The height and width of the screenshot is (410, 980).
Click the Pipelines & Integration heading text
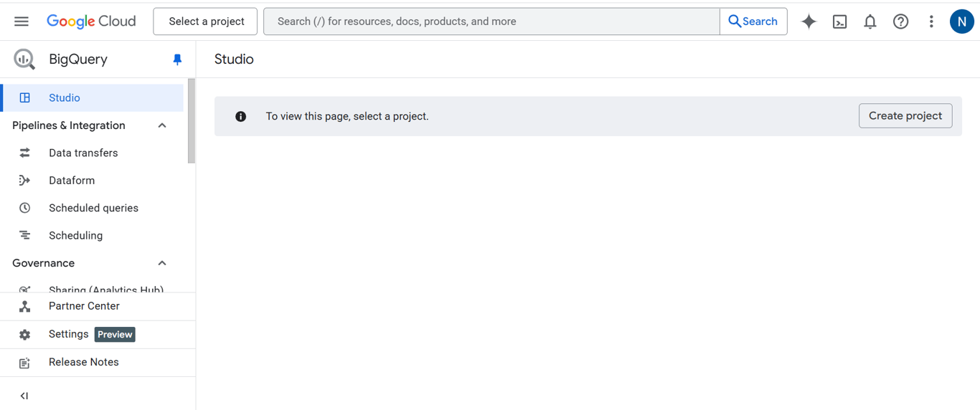coord(69,125)
